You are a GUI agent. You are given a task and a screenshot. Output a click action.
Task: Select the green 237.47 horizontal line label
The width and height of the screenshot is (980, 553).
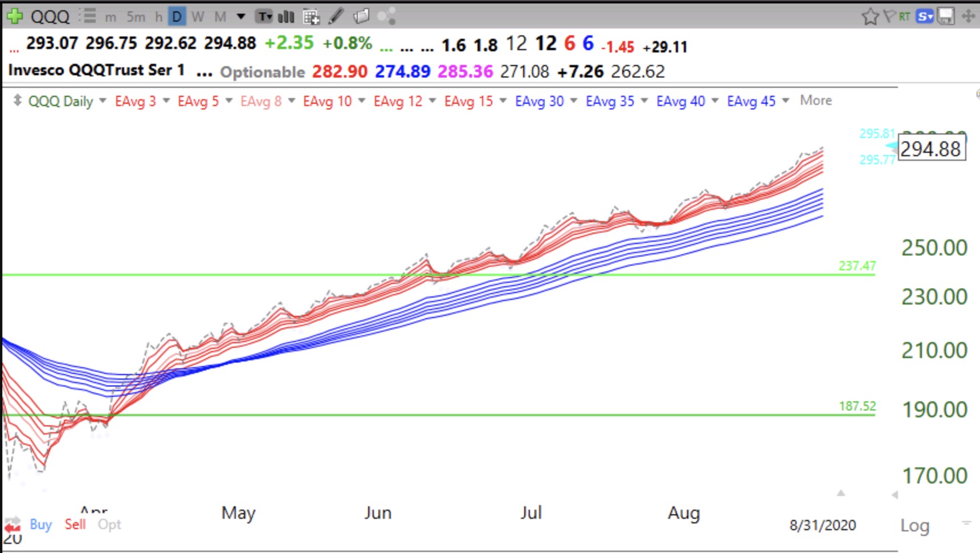[x=857, y=266]
